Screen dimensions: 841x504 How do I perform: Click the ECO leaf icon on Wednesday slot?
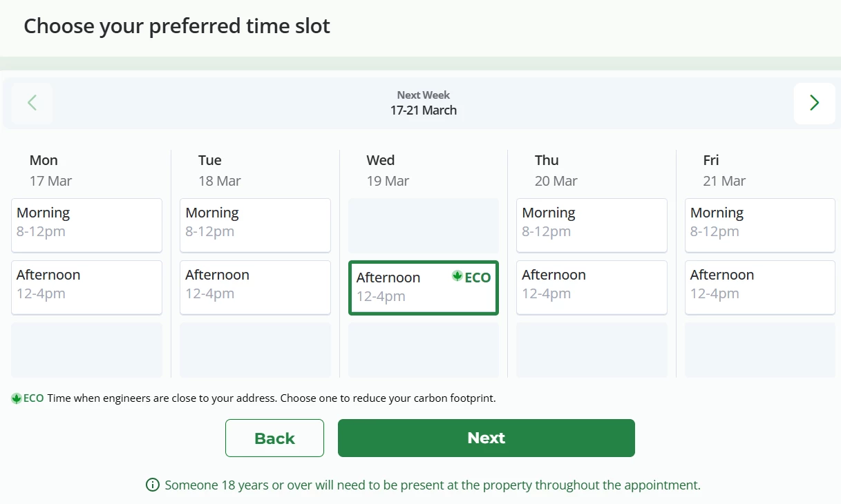(457, 276)
